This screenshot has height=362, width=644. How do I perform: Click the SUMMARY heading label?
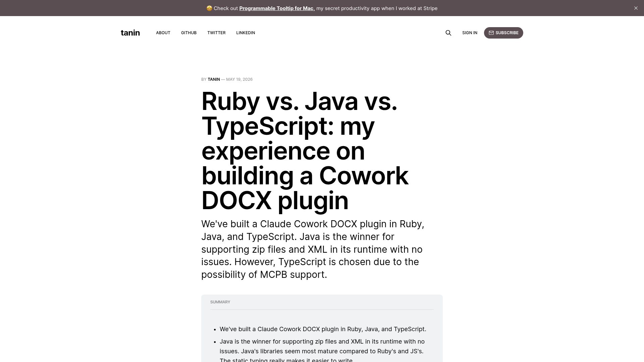click(x=220, y=302)
